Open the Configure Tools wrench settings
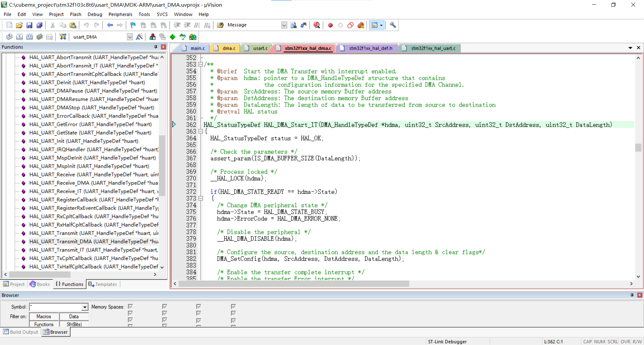This screenshot has height=345, width=644. click(392, 25)
